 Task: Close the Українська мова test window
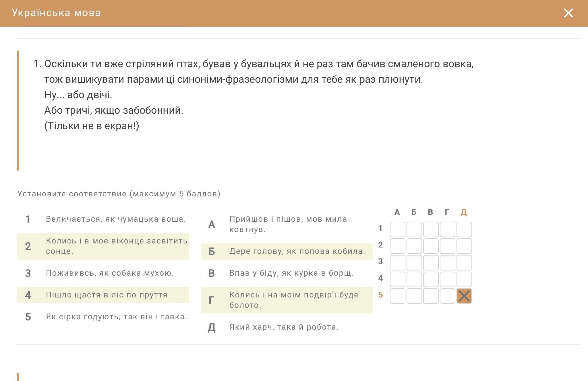568,13
